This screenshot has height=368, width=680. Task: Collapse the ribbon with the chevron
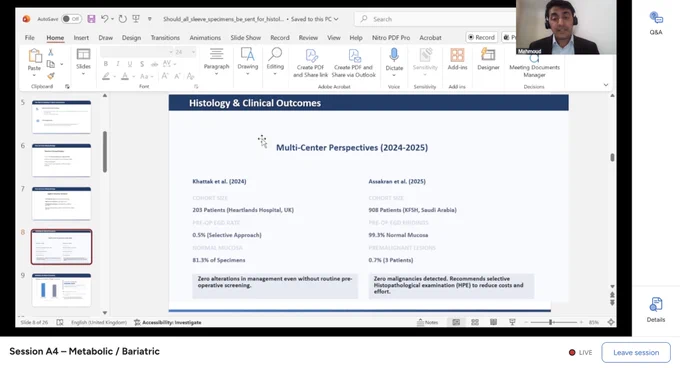[606, 85]
